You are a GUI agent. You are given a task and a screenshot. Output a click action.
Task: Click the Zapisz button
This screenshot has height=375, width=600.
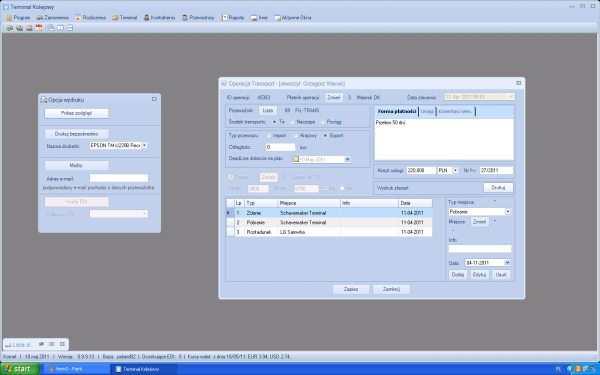tap(351, 289)
